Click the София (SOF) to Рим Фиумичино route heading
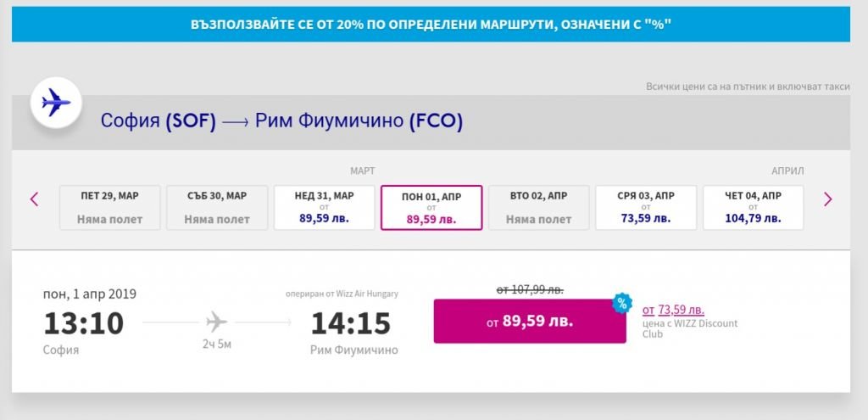This screenshot has width=868, height=420. [x=281, y=121]
